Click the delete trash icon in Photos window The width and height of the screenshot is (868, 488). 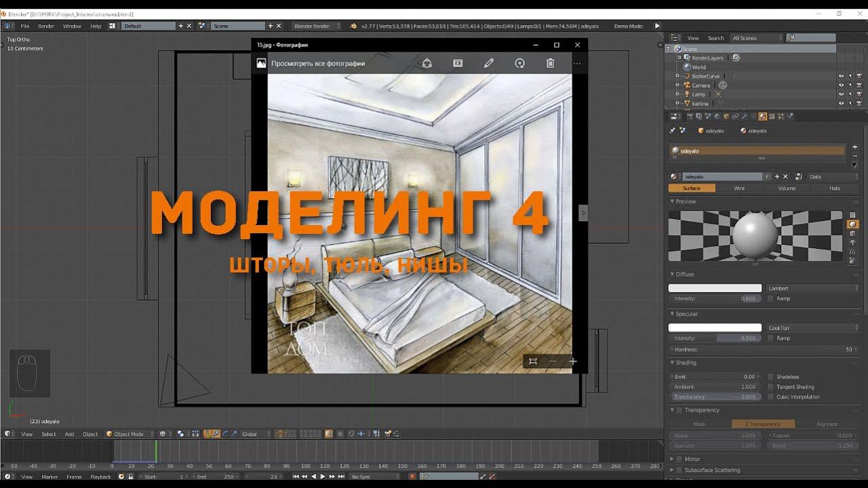point(551,63)
